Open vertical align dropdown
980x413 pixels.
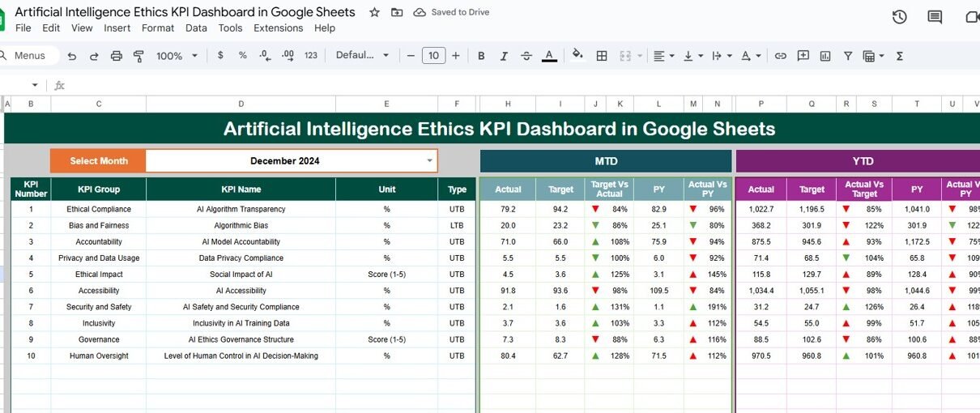tap(693, 56)
